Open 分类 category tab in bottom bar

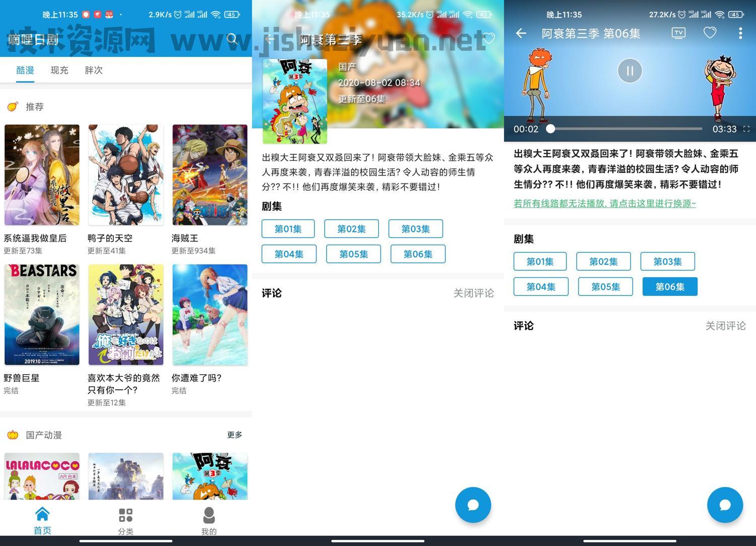pyautogui.click(x=125, y=521)
